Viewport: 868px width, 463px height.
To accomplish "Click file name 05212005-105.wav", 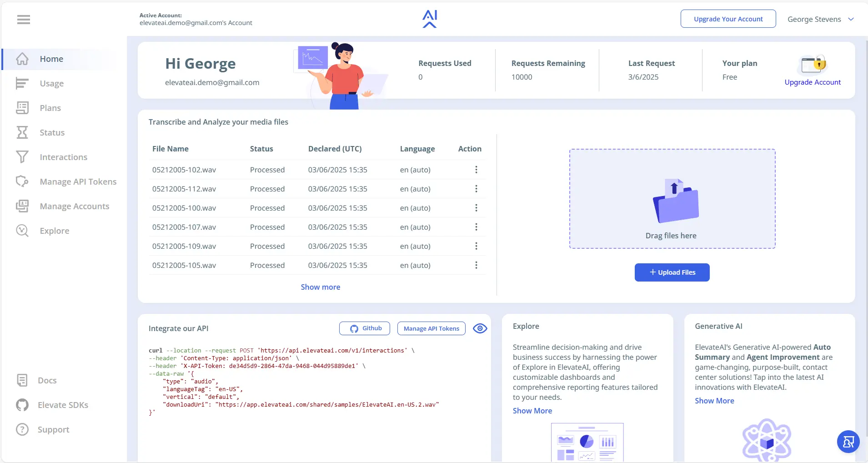I will 184,265.
